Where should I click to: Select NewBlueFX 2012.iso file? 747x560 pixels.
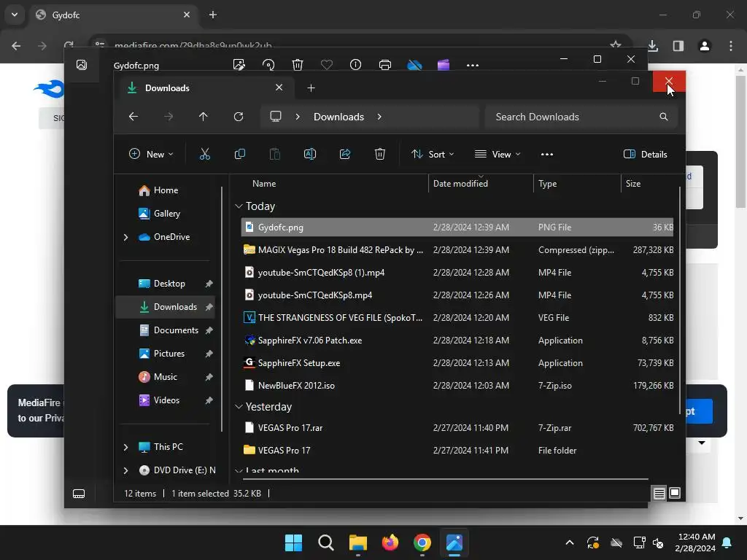tap(457, 386)
